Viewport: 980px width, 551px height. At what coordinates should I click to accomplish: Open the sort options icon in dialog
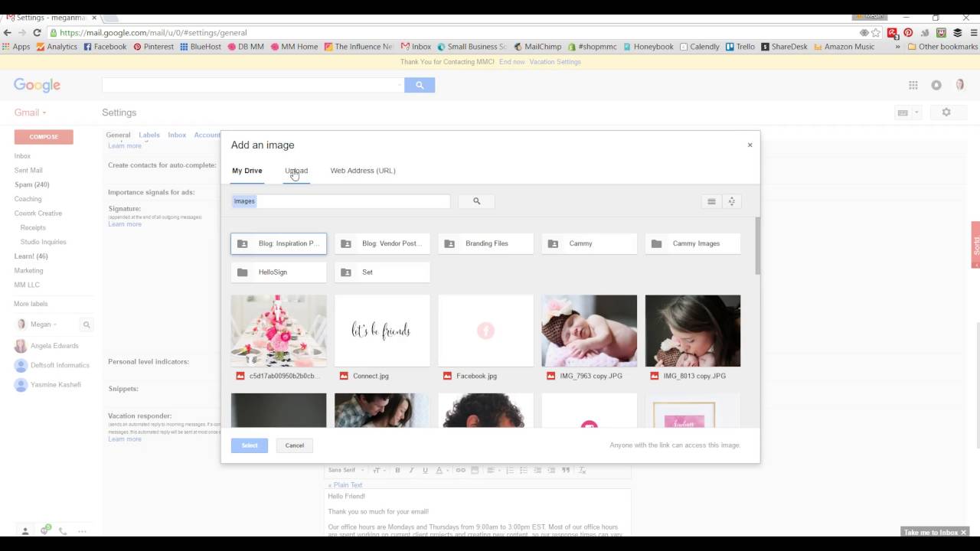click(732, 201)
